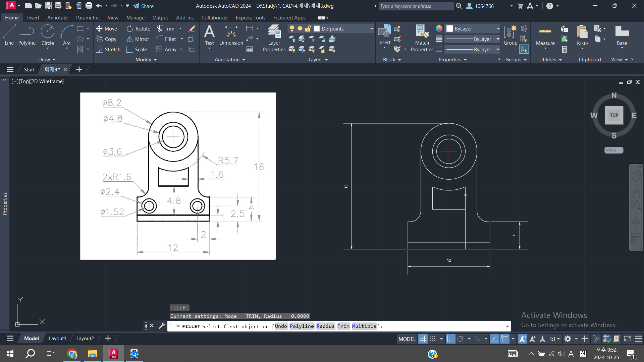The width and height of the screenshot is (644, 362).
Task: Open the Annotate ribbon tab
Action: [x=57, y=18]
